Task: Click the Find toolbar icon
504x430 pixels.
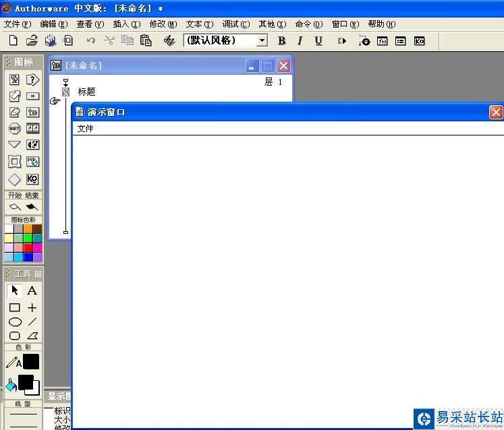Action: (x=169, y=41)
